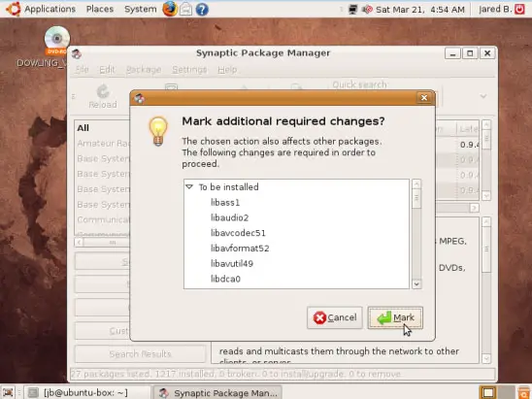Select libavcodec51 in the list
Image resolution: width=532 pixels, height=399 pixels.
coord(238,233)
